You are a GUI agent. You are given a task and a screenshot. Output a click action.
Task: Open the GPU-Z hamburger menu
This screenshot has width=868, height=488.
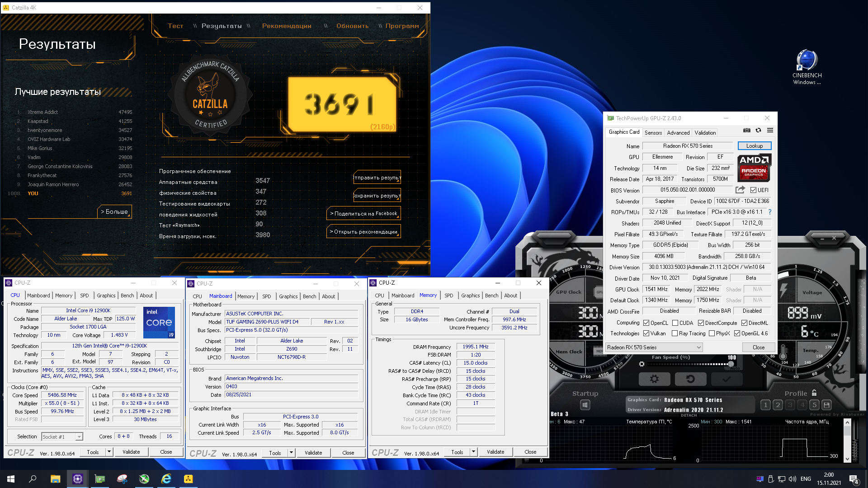coord(770,131)
